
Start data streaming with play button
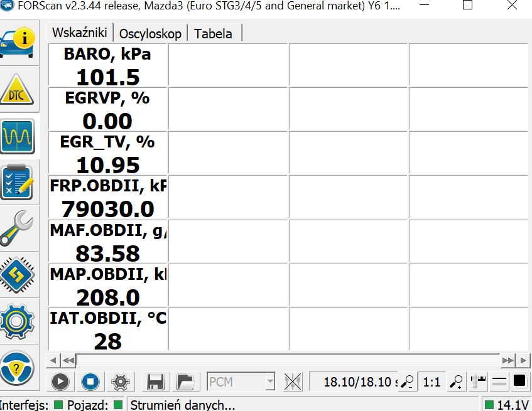pos(60,382)
